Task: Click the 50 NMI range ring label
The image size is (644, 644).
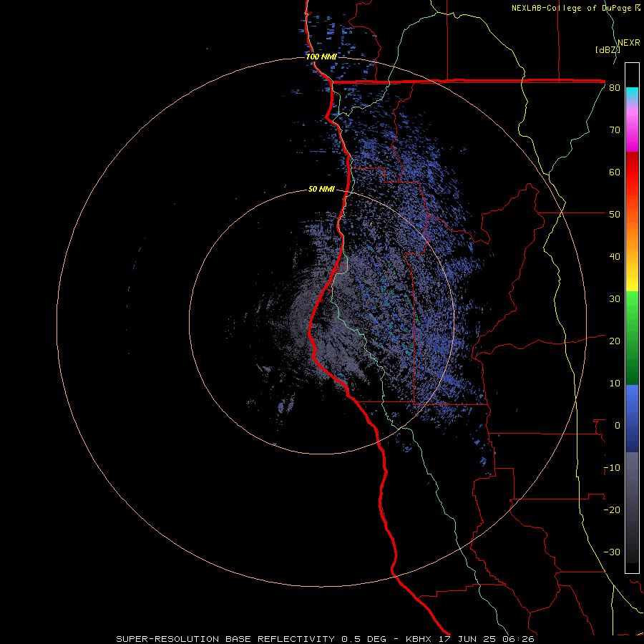Action: [321, 190]
